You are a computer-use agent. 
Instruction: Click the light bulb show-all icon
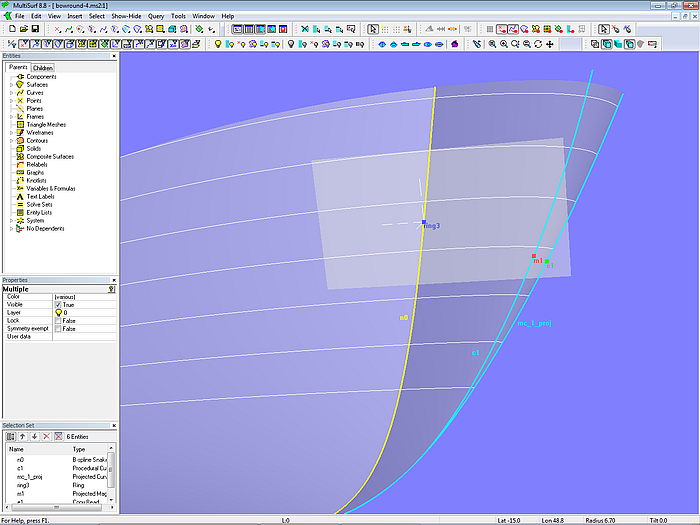pyautogui.click(x=217, y=44)
